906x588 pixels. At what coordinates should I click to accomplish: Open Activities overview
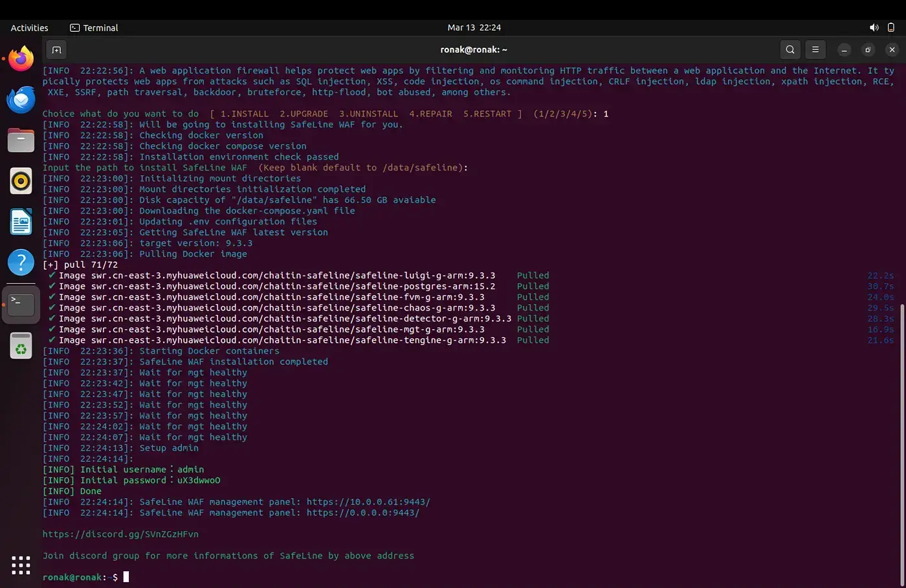point(29,28)
